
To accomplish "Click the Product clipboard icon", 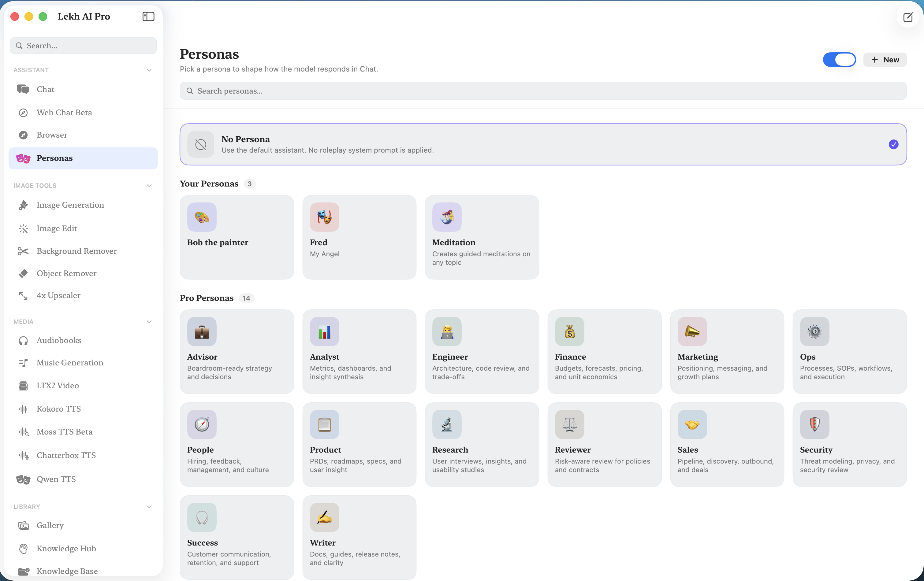I will (x=324, y=424).
